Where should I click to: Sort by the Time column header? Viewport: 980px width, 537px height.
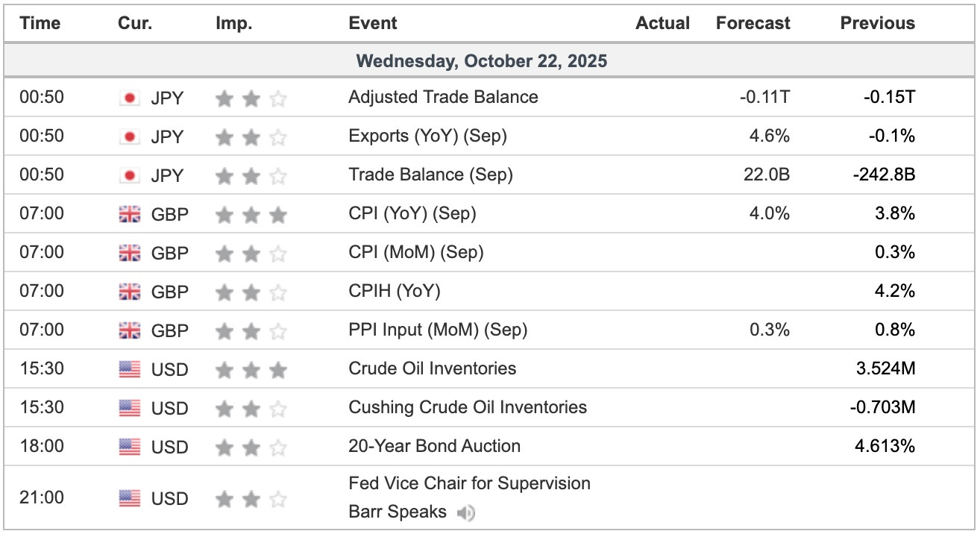40,23
